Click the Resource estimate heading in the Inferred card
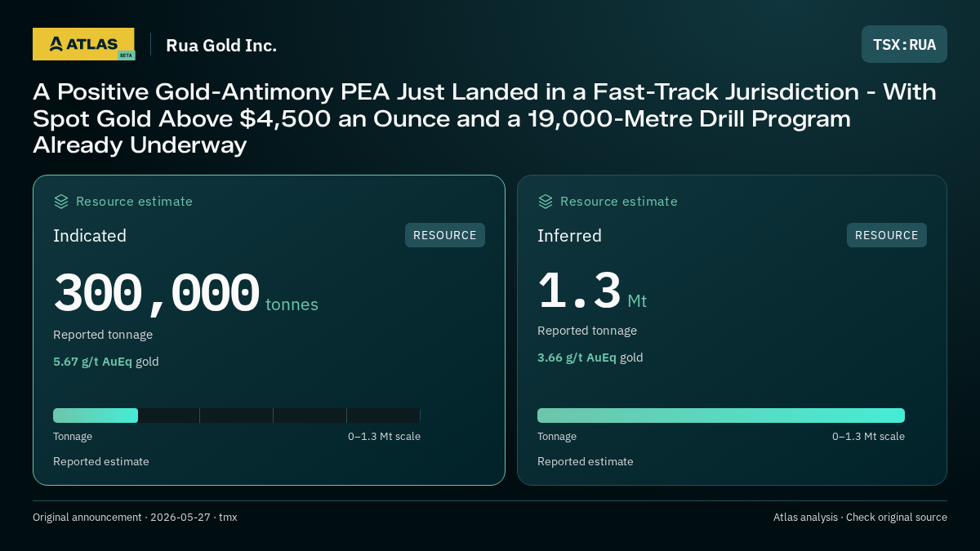Viewport: 980px width, 551px height. click(x=618, y=202)
